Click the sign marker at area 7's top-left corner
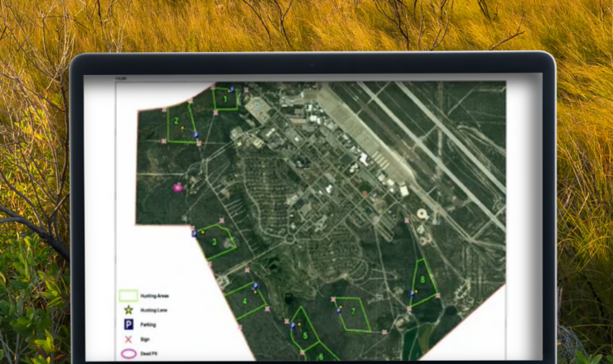 334,299
